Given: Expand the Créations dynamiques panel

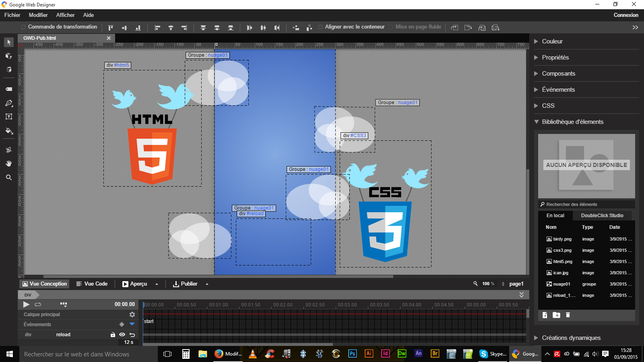Looking at the screenshot, I should pyautogui.click(x=536, y=338).
